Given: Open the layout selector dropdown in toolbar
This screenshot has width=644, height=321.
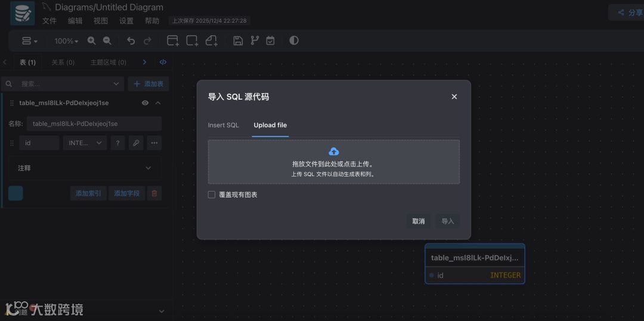Looking at the screenshot, I should click(30, 41).
